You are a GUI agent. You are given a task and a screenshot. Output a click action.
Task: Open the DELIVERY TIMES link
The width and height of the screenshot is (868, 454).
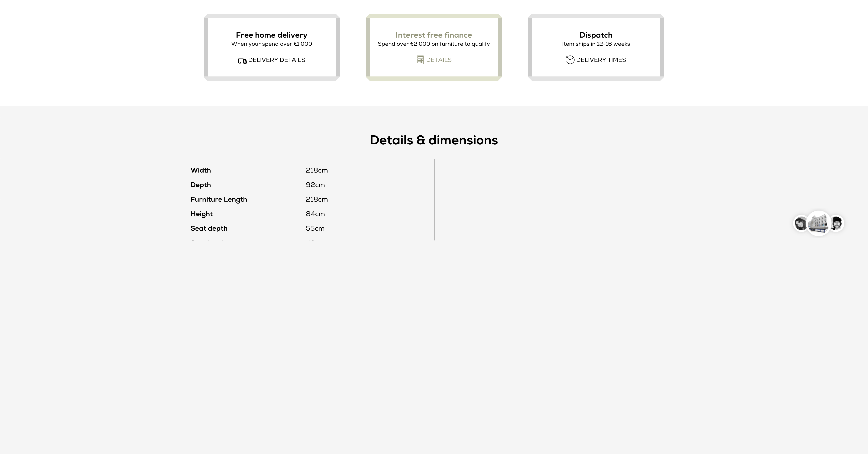tap(601, 60)
